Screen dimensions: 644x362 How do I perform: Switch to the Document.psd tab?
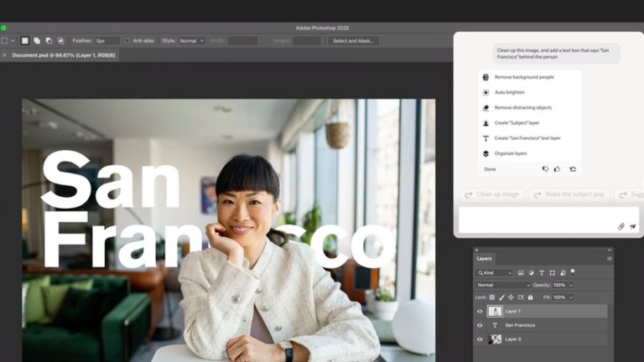(64, 55)
